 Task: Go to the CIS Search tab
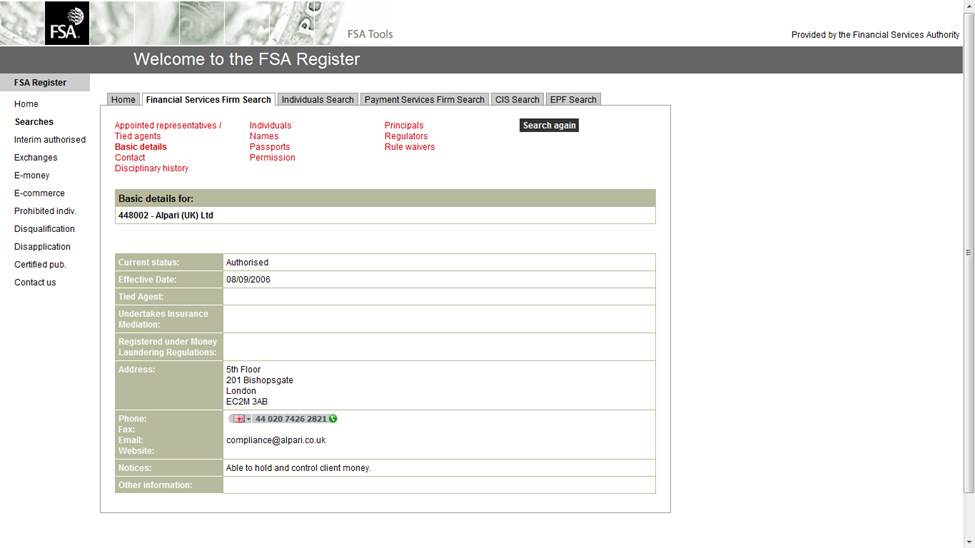pos(517,100)
